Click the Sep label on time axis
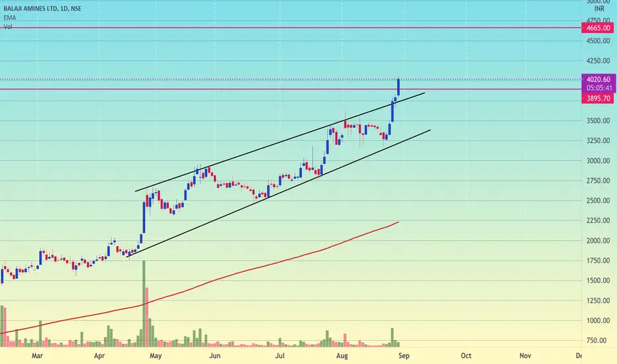 [404, 356]
